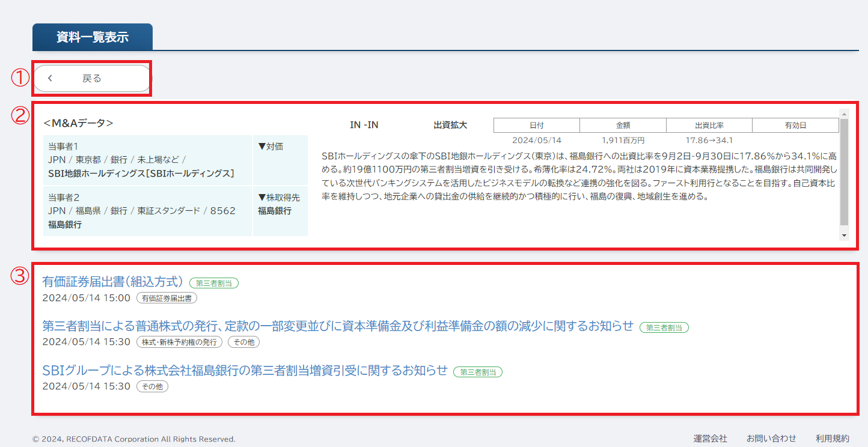Open 利用規約 footer link
Image resolution: width=868 pixels, height=447 pixels.
pyautogui.click(x=833, y=439)
